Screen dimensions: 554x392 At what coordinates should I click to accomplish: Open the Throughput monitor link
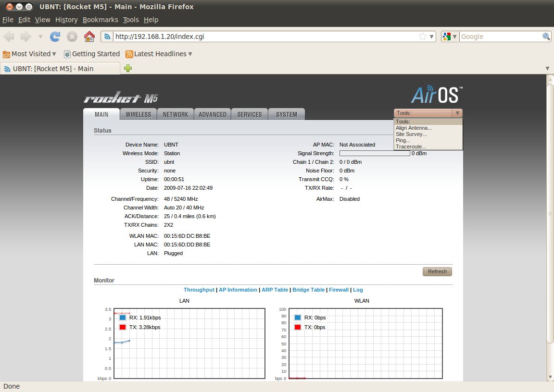click(199, 290)
